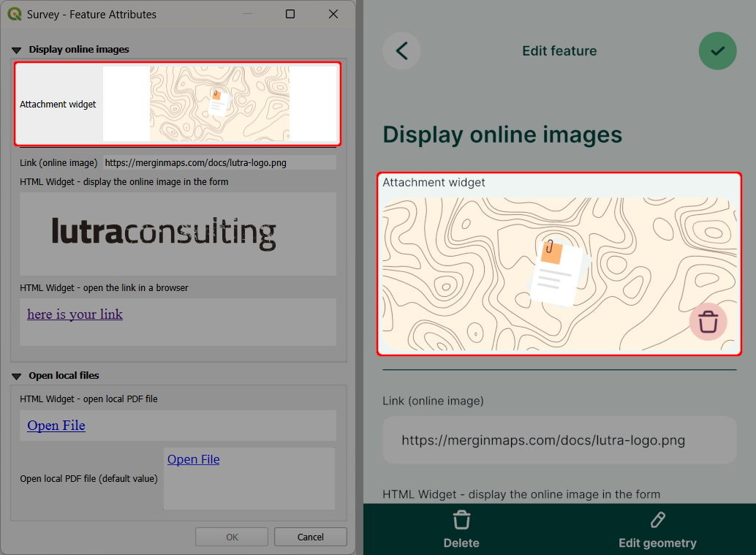Image resolution: width=756 pixels, height=555 pixels.
Task: Collapse the Display online images section
Action: coord(16,49)
